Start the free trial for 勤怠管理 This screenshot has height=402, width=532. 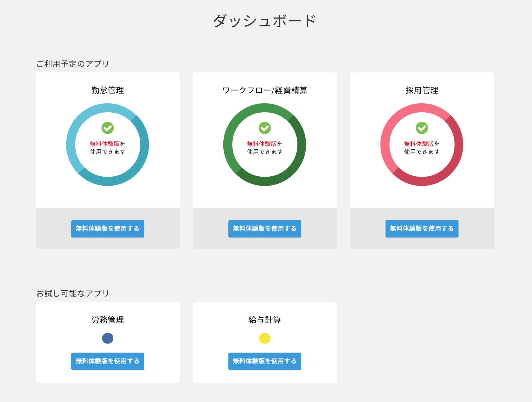(107, 229)
